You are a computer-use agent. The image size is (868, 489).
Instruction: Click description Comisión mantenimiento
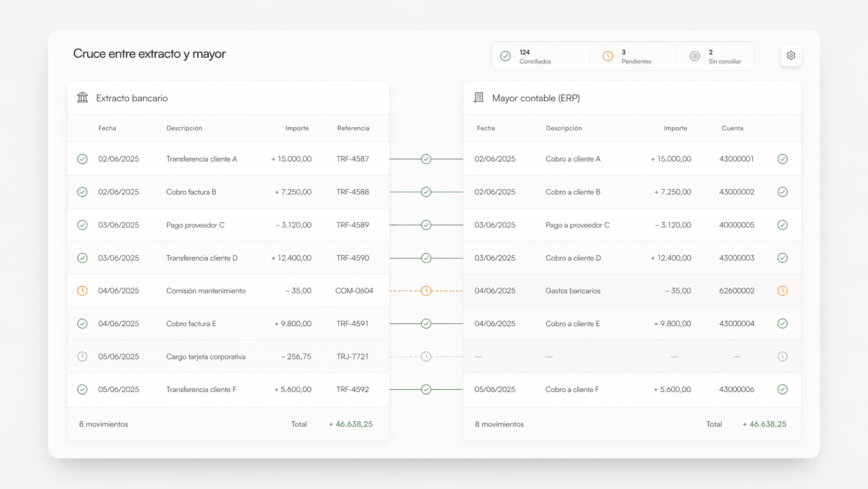click(x=206, y=290)
